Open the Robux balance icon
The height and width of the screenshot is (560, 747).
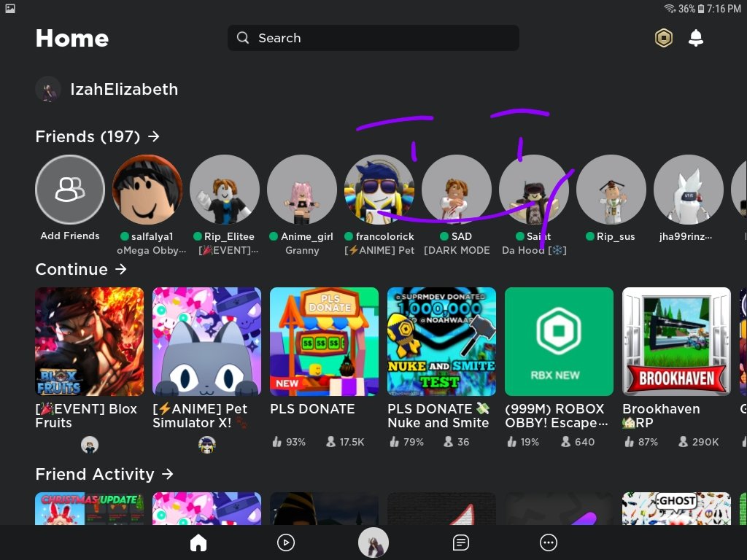[663, 38]
